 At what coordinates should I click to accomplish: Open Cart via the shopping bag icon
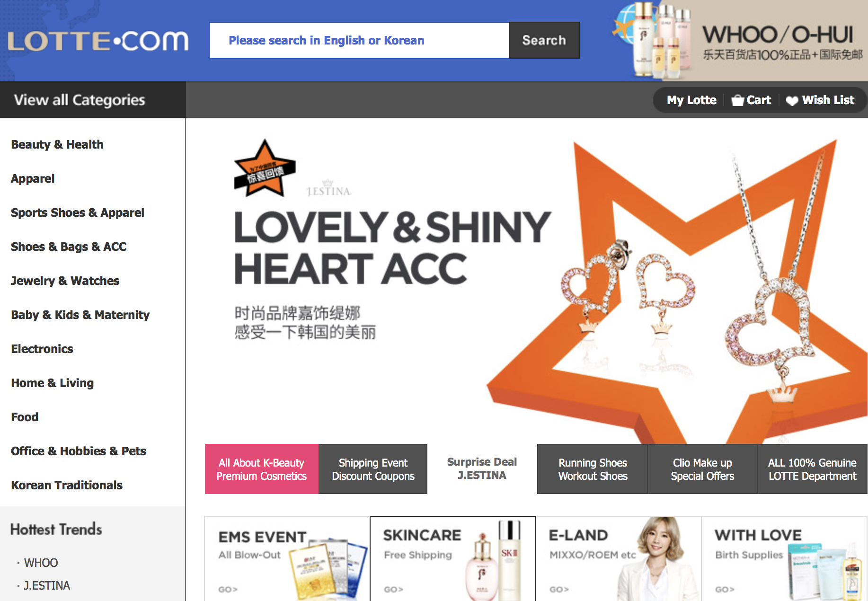tap(737, 100)
